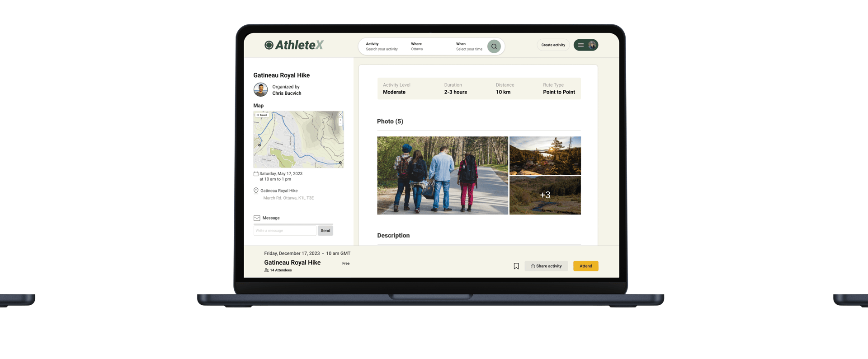Click the Point to Point route type
The image size is (868, 359).
(x=559, y=92)
